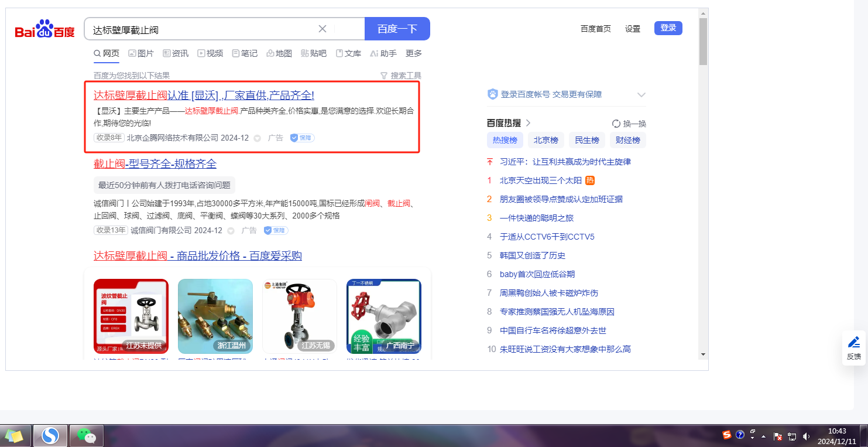
Task: Click the refresh icon beside 换一换
Action: point(616,124)
